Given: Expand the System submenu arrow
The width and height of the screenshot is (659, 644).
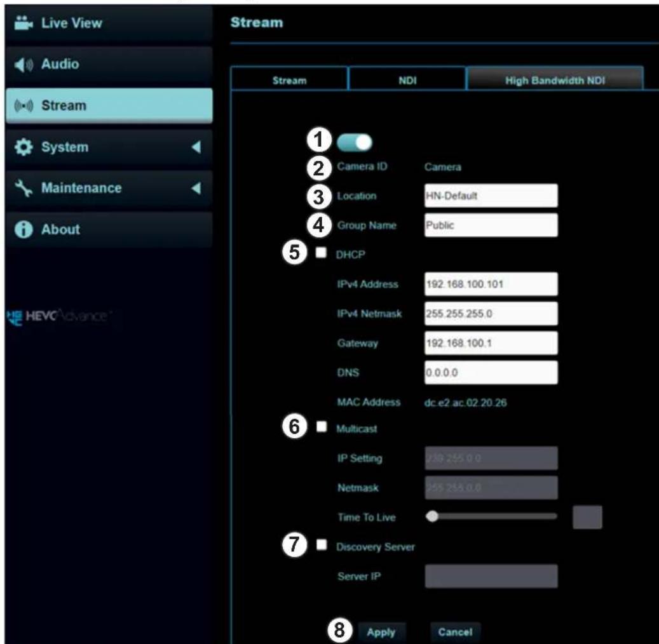Looking at the screenshot, I should (x=196, y=147).
